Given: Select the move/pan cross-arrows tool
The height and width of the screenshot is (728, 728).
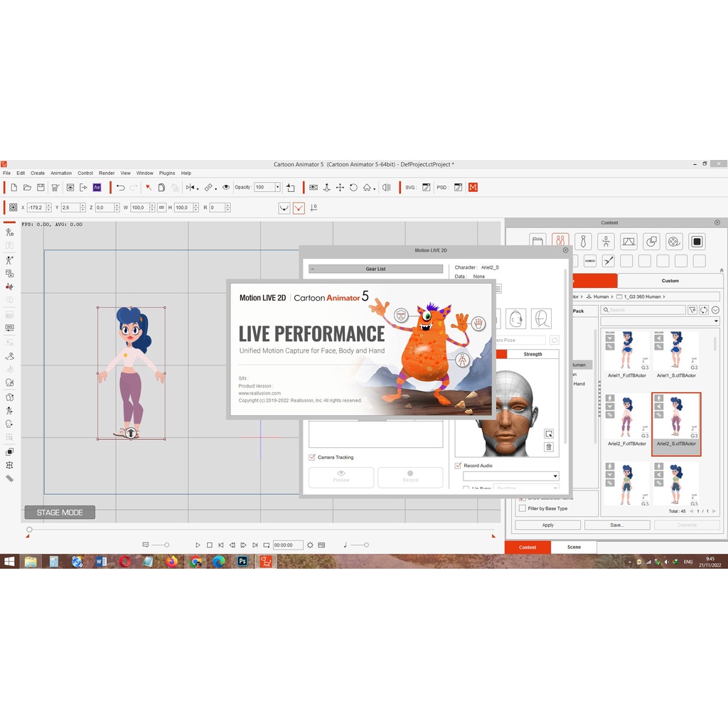Looking at the screenshot, I should (x=340, y=188).
